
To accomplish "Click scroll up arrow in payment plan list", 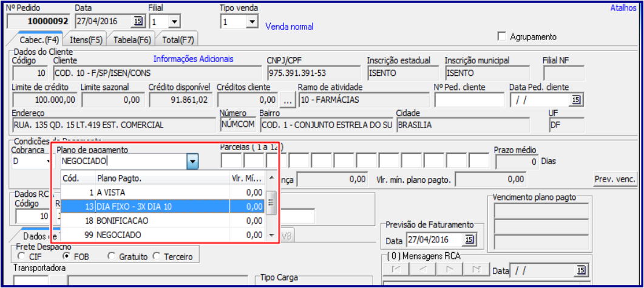I will click(x=271, y=178).
